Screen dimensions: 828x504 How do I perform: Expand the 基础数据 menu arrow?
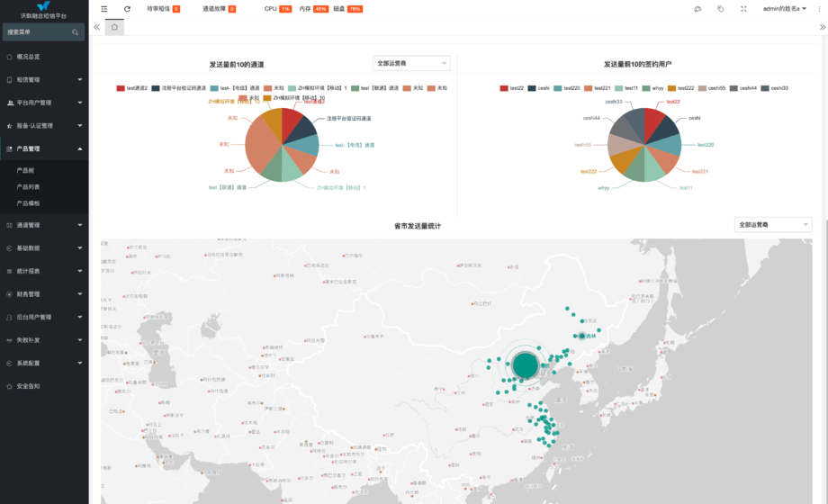(80, 248)
